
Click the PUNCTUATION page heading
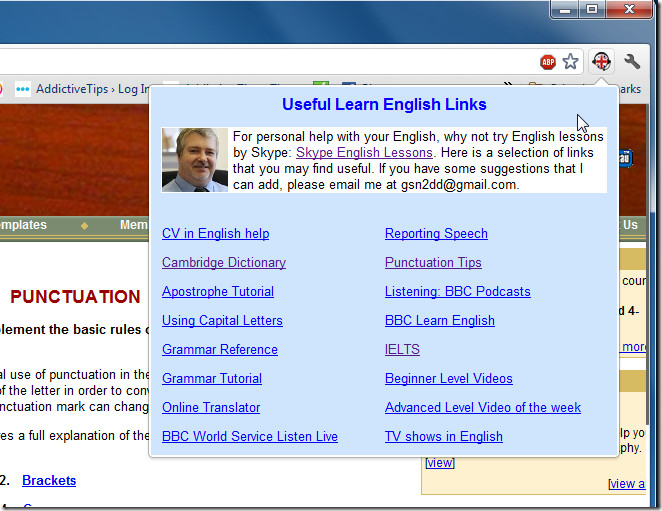pyautogui.click(x=75, y=296)
